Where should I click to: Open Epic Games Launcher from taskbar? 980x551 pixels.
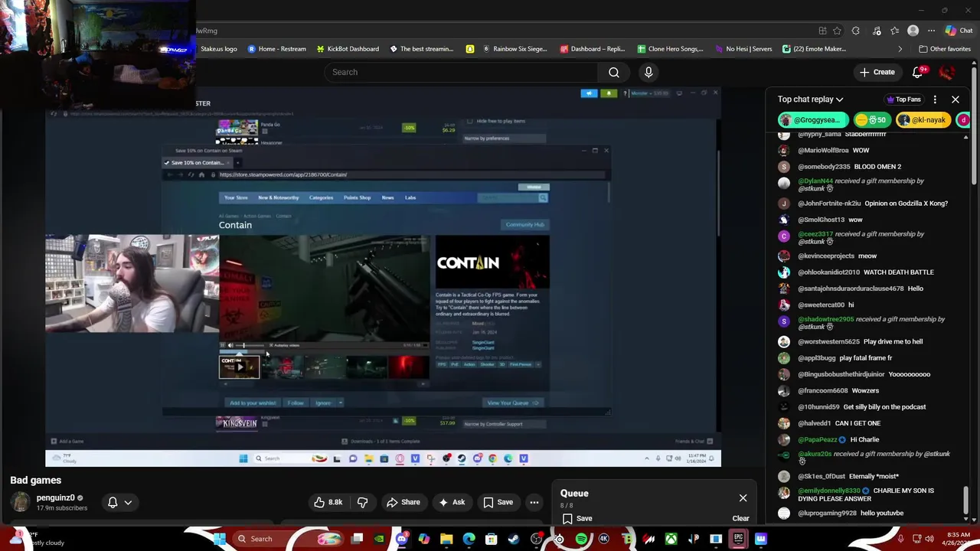(738, 539)
